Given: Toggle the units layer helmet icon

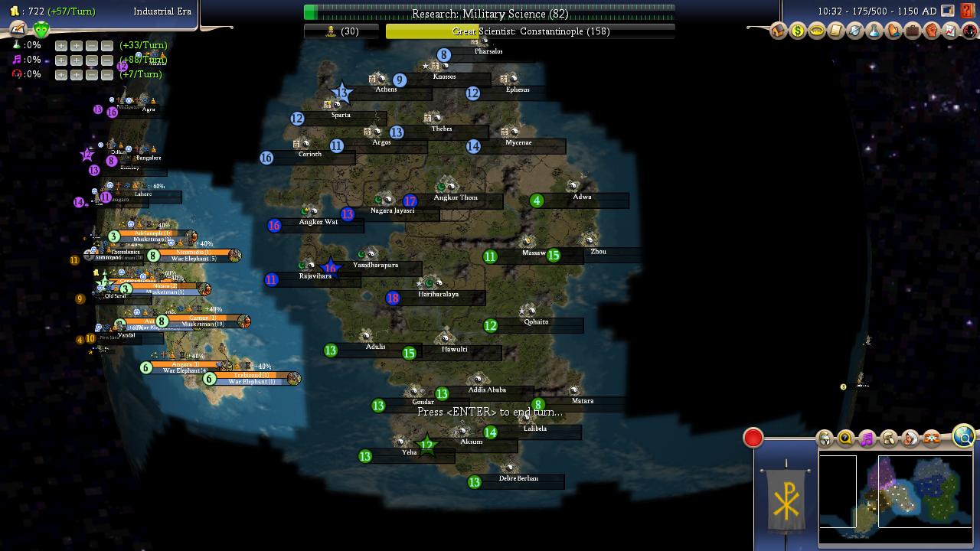Looking at the screenshot, I should tap(825, 439).
